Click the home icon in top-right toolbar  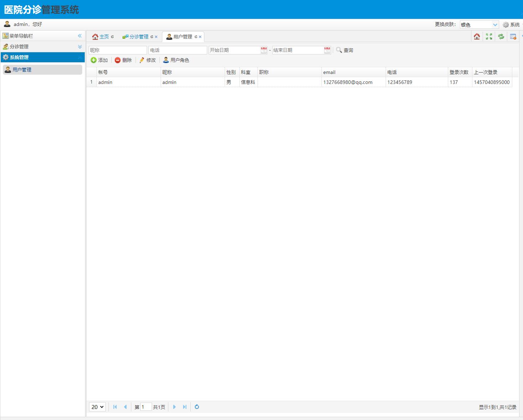(x=477, y=37)
